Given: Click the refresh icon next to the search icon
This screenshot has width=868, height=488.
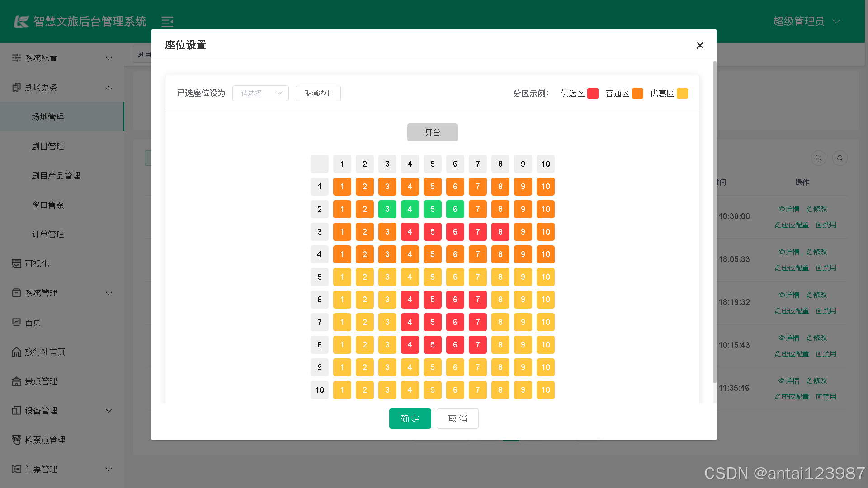Looking at the screenshot, I should tap(840, 158).
